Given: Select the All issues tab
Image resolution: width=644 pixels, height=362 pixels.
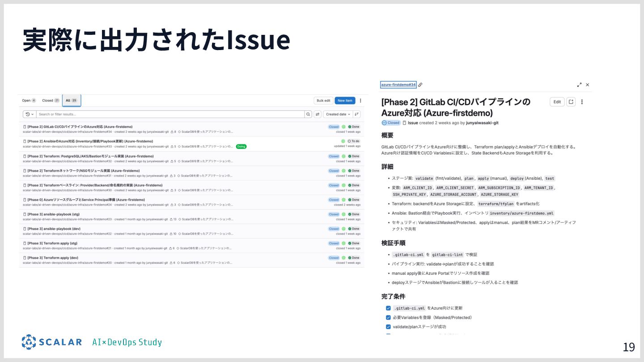Looking at the screenshot, I should pyautogui.click(x=72, y=101).
